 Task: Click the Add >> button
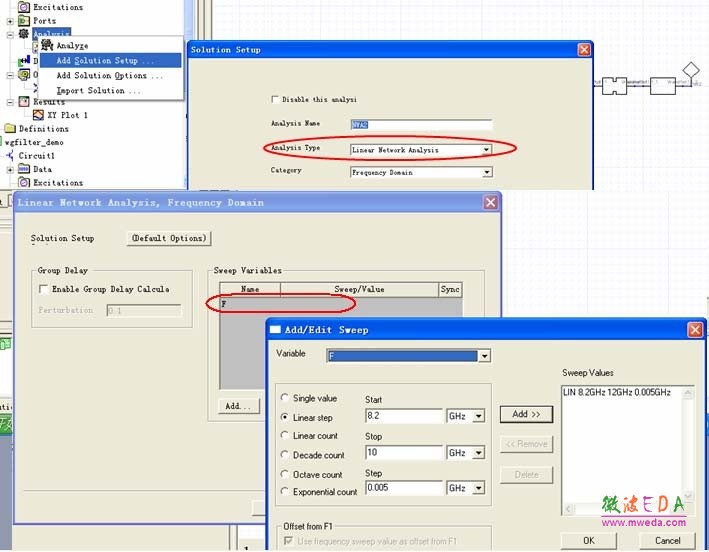point(526,414)
